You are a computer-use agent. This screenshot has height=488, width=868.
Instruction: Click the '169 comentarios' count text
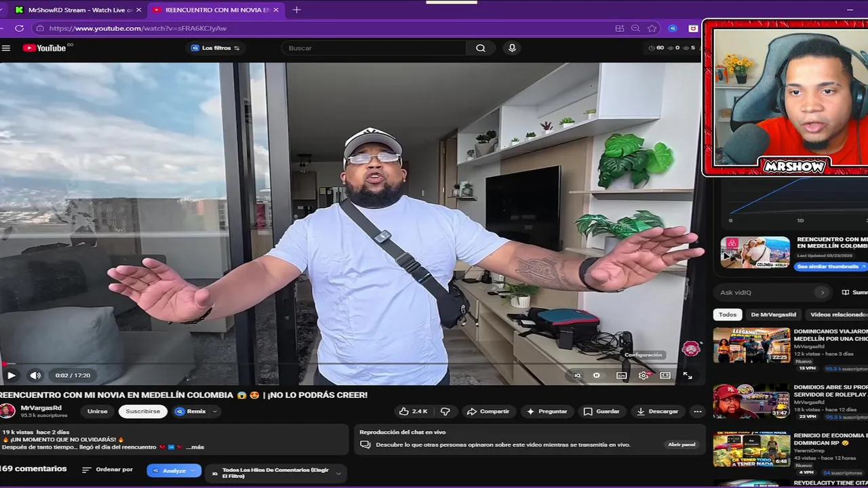tap(33, 469)
